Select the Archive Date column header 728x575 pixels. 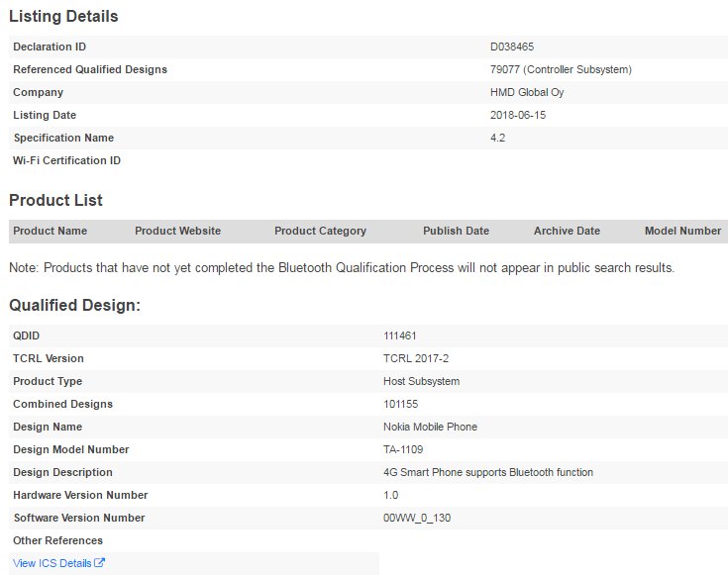[x=567, y=231]
